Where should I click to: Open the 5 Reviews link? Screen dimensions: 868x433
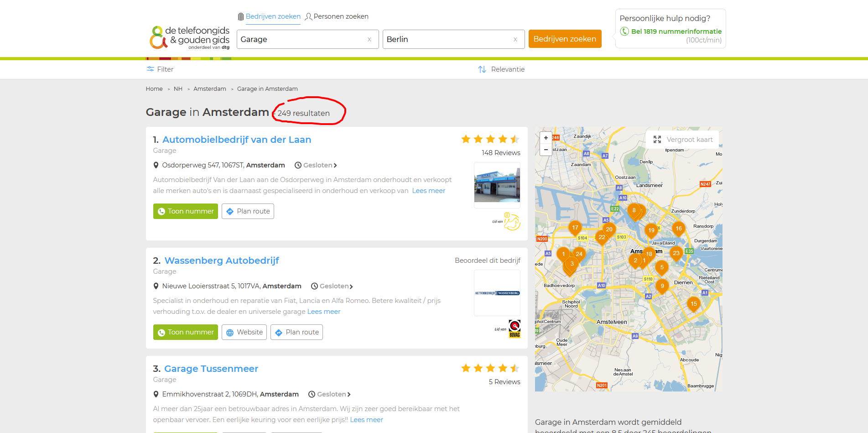click(504, 382)
